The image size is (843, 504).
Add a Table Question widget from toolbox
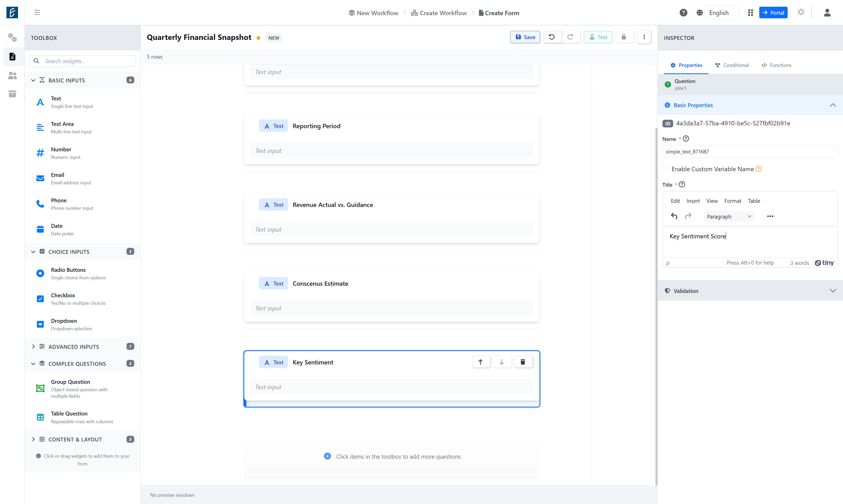(83, 418)
